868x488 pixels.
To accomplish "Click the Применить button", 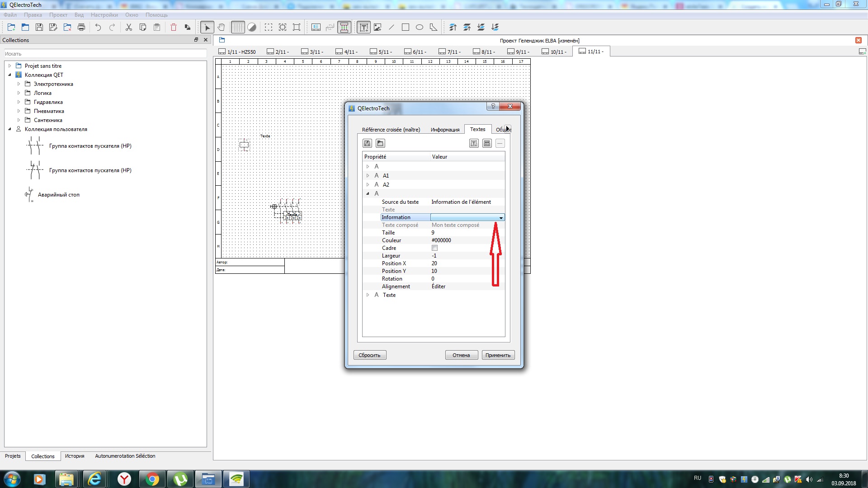I will point(498,355).
